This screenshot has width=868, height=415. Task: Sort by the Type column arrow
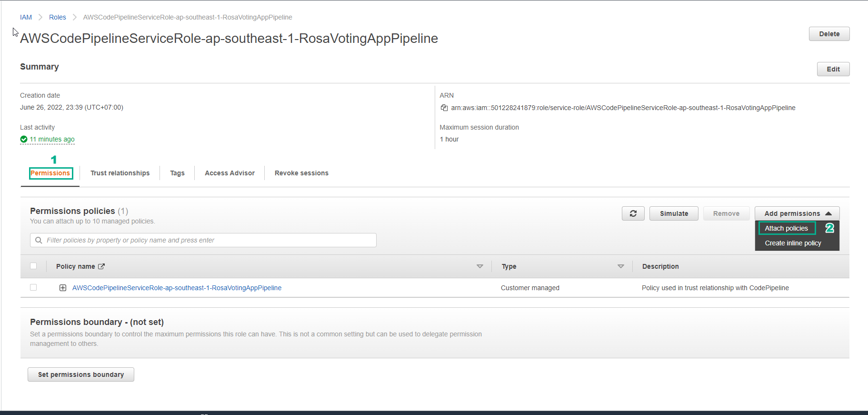[620, 266]
